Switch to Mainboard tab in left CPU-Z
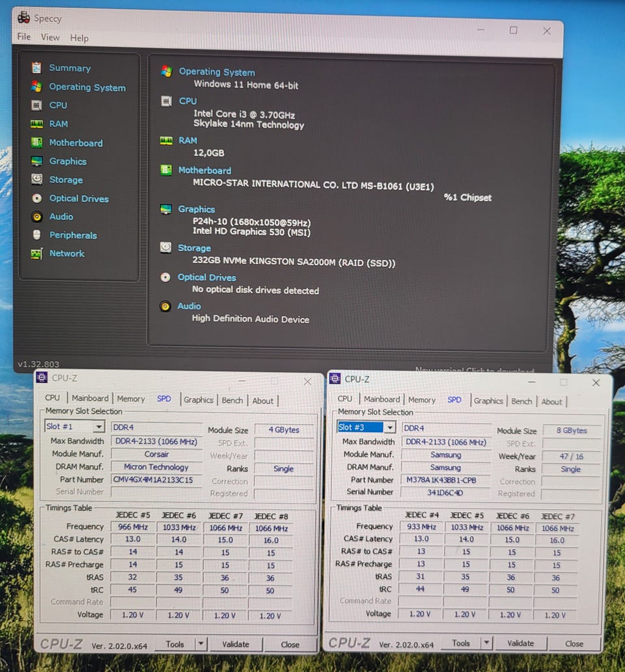625x672 pixels. (90, 398)
